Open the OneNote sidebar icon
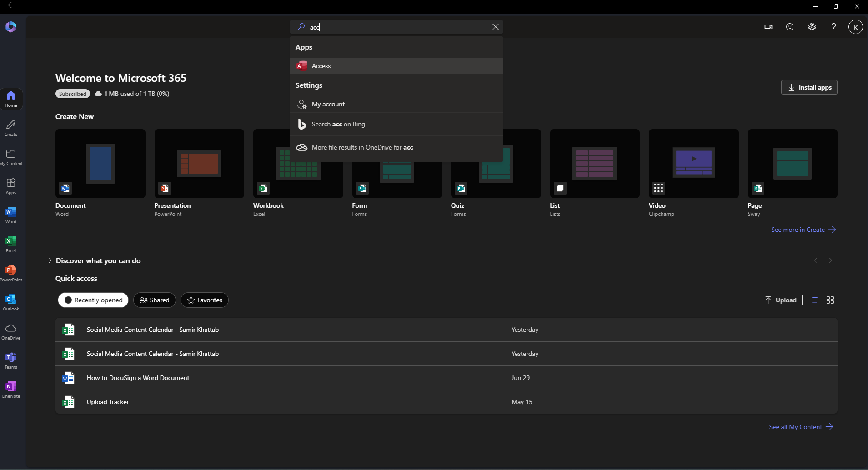Screen dimensions: 868x470 click(11, 390)
